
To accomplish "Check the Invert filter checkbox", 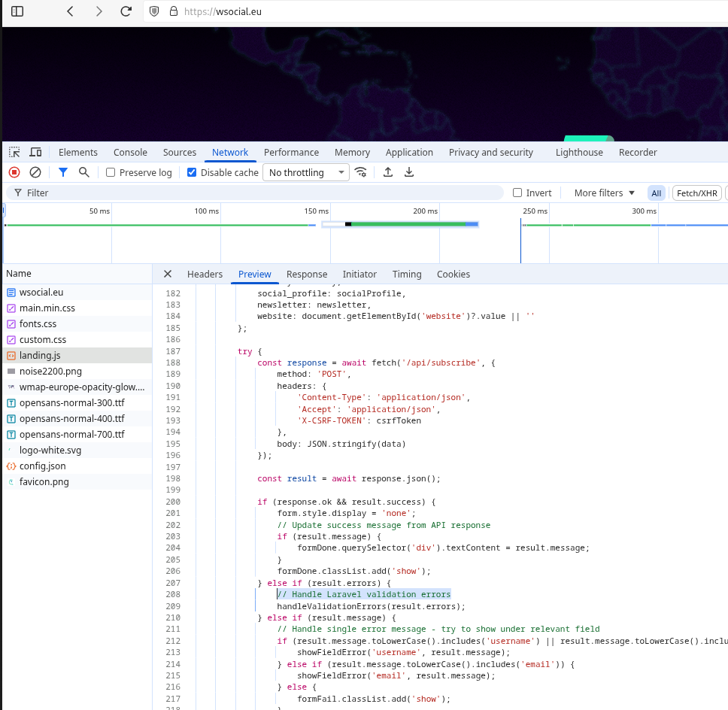I will point(517,193).
